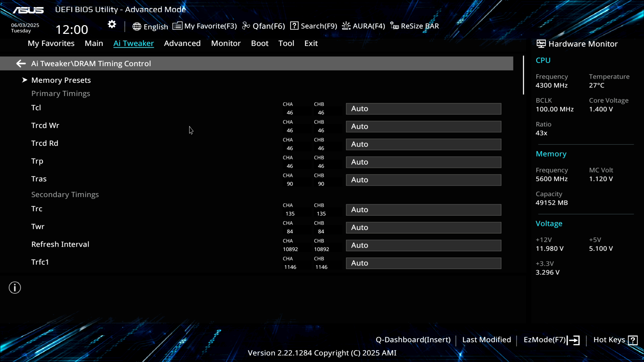
Task: Click the info circle icon
Action: [x=15, y=288]
